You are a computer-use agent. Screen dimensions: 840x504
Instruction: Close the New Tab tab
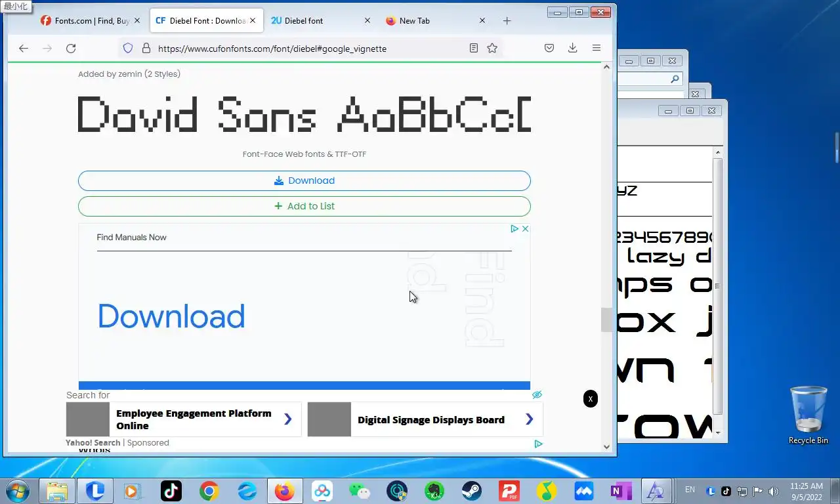click(x=482, y=20)
